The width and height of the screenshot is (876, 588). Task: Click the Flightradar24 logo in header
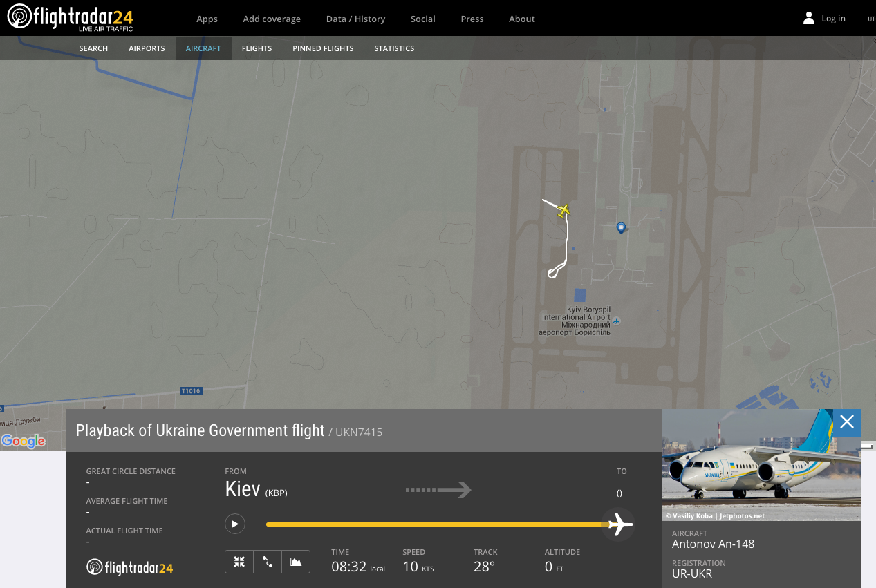[x=71, y=18]
